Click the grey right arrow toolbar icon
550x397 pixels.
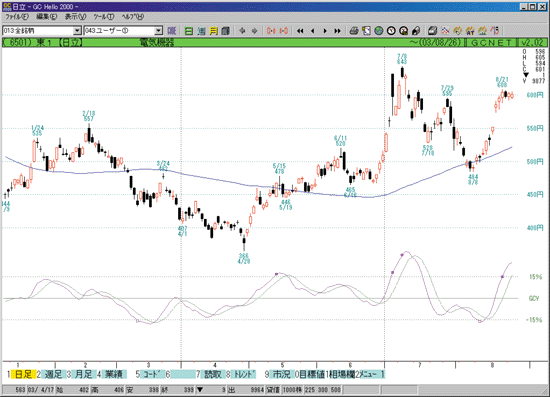254,31
